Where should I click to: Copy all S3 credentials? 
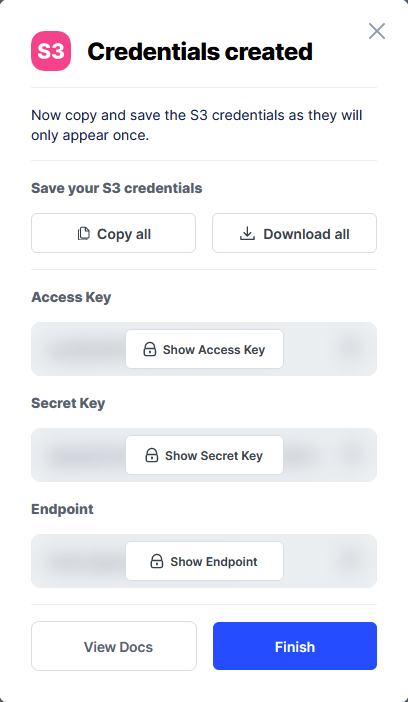pyautogui.click(x=113, y=233)
